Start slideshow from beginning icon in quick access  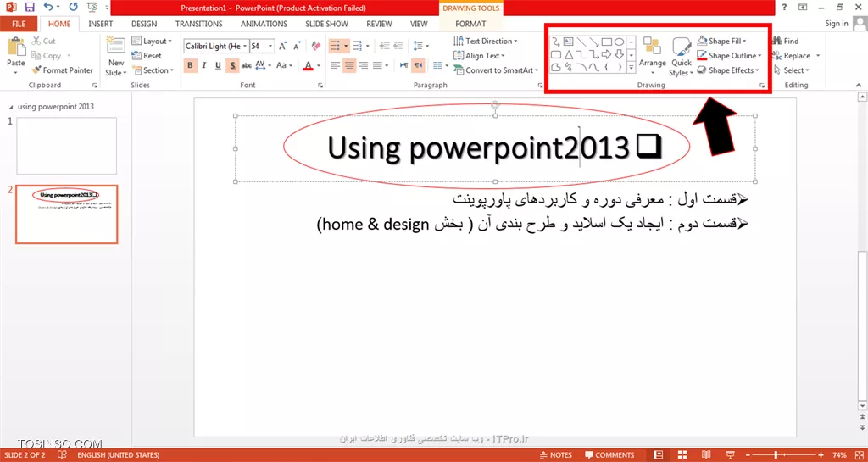click(92, 8)
